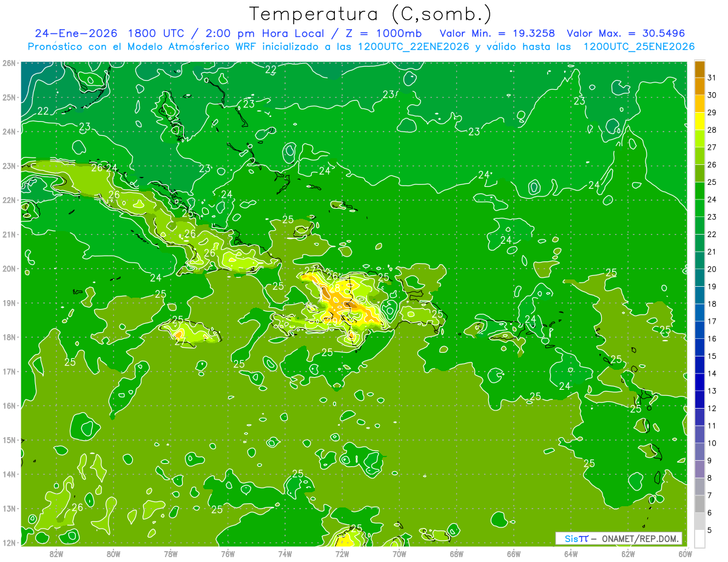This screenshot has width=728, height=562.
Task: Click the legend scale value 18
Action: click(x=712, y=304)
